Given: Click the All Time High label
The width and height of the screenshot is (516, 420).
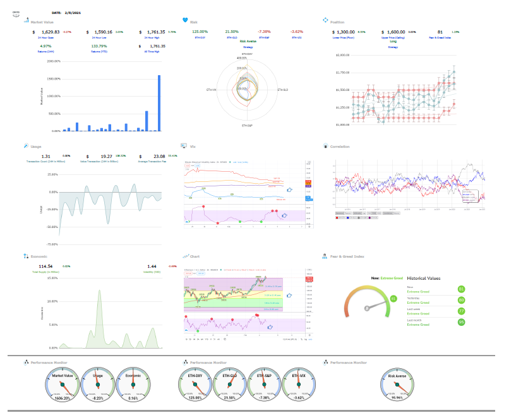Looking at the screenshot, I should click(152, 52).
